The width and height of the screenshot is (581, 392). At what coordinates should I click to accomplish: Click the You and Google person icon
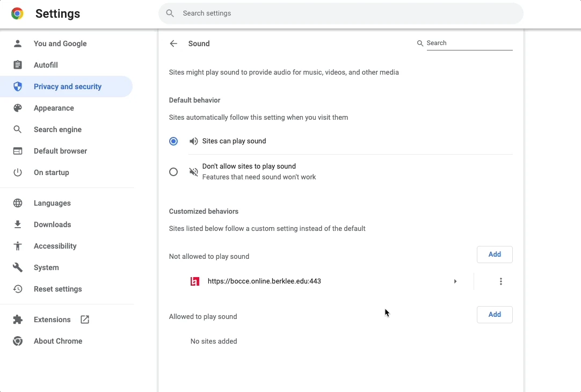(x=17, y=43)
